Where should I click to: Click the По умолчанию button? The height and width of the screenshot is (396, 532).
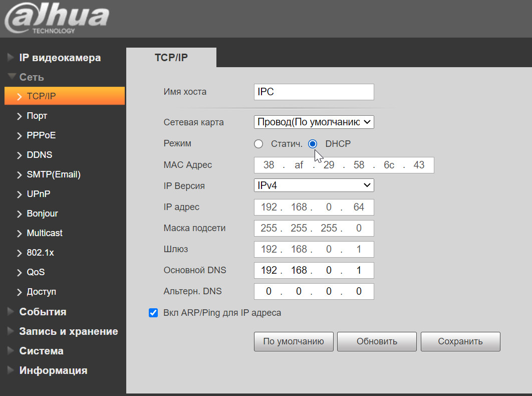(x=294, y=341)
